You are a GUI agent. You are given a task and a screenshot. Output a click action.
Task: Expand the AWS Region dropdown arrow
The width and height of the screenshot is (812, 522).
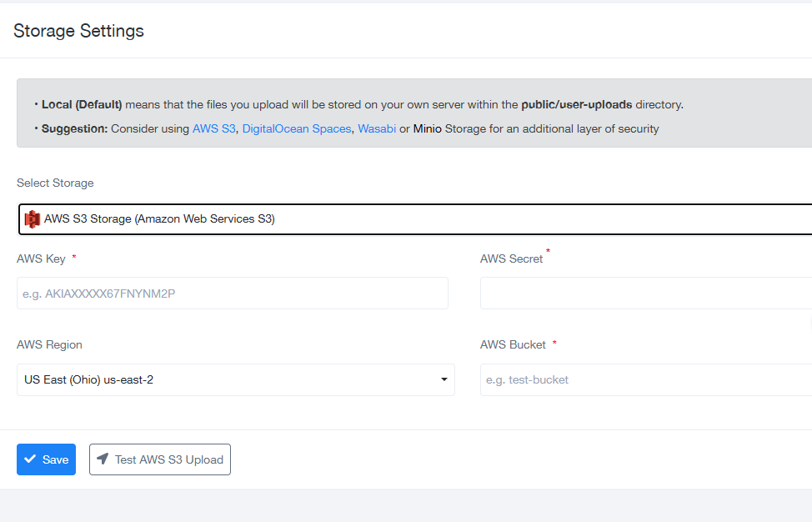click(x=444, y=380)
